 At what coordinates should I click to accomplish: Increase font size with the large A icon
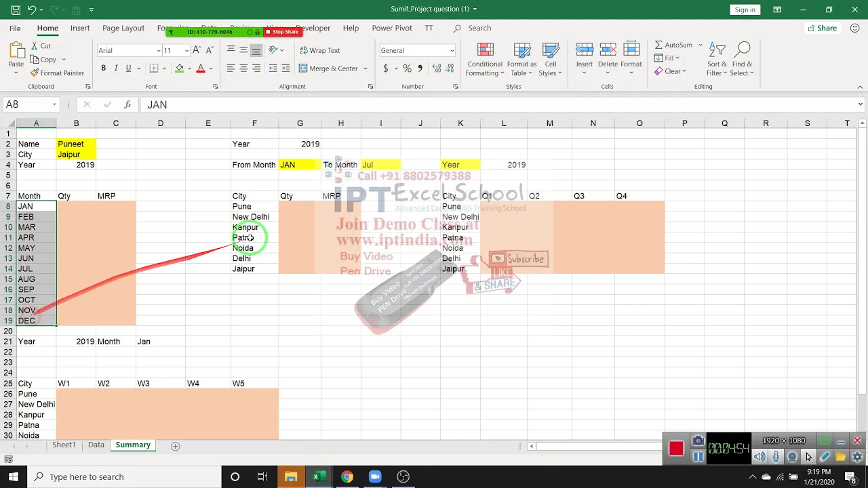click(x=197, y=50)
